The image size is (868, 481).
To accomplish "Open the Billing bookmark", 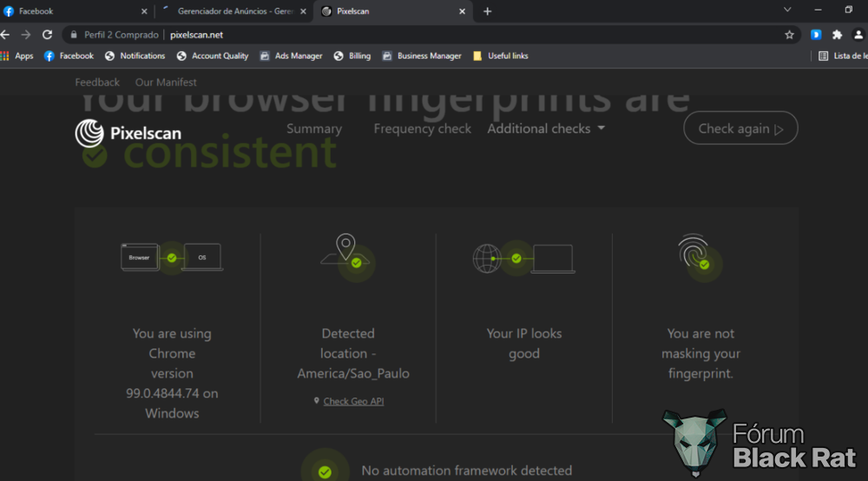I will point(352,56).
